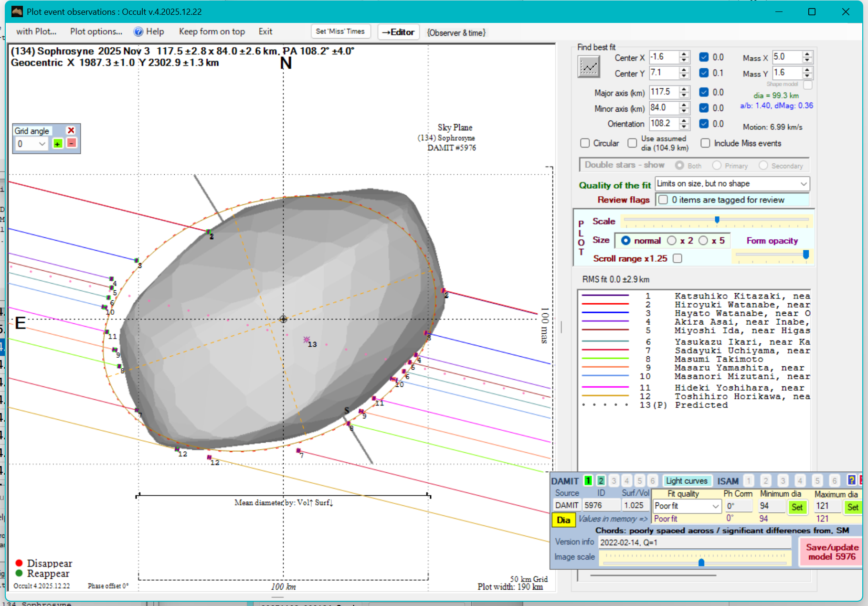Open the with Plot menu
The height and width of the screenshot is (606, 868).
(36, 32)
